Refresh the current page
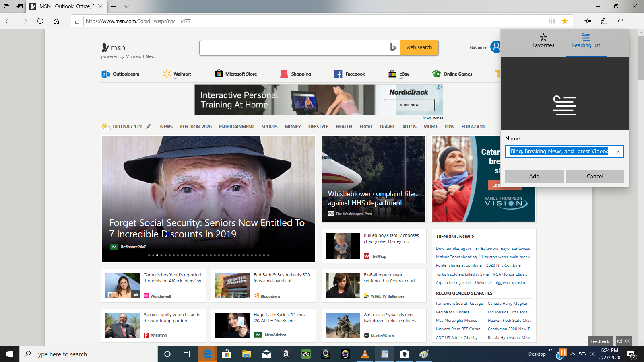 pyautogui.click(x=40, y=21)
